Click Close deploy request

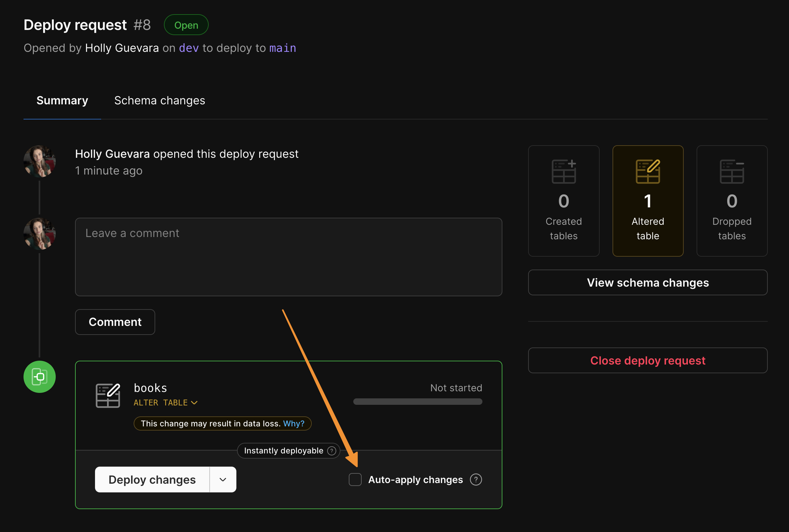click(x=647, y=360)
